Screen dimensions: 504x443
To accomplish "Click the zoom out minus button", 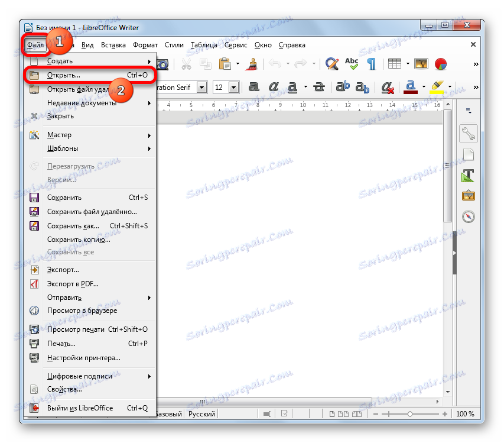I will coord(376,414).
